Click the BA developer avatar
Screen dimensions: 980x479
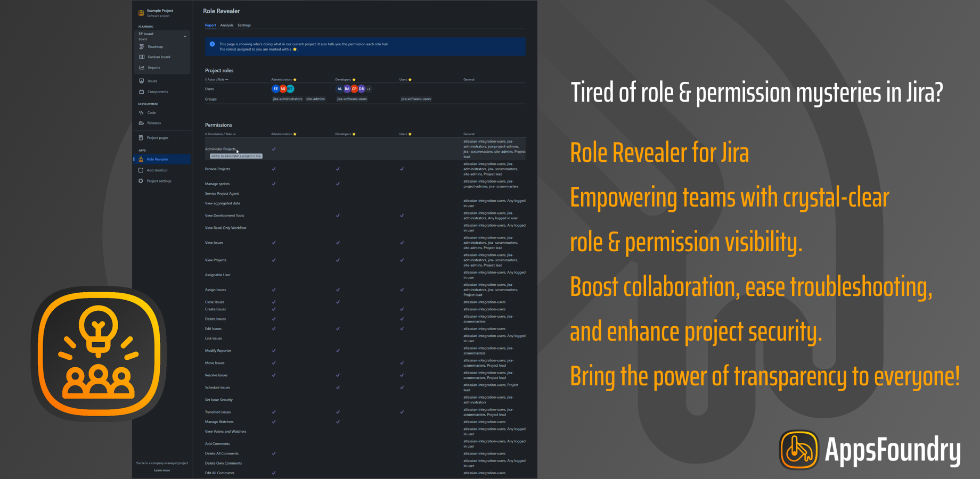click(x=347, y=89)
